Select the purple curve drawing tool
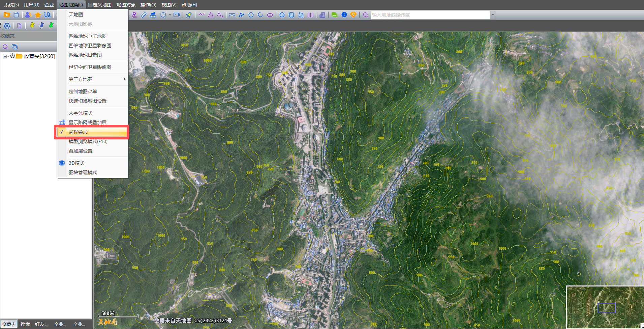The width and height of the screenshot is (644, 329). [x=220, y=15]
